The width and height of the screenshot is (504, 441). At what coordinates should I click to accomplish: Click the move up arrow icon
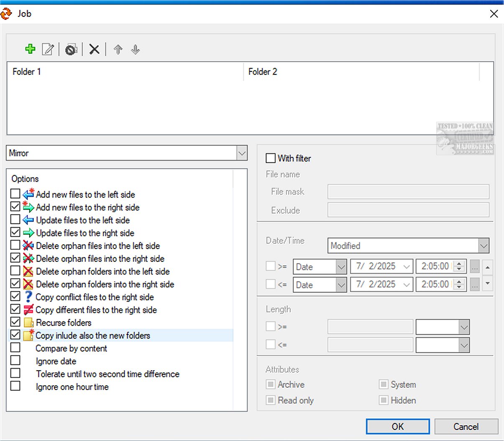[x=118, y=49]
